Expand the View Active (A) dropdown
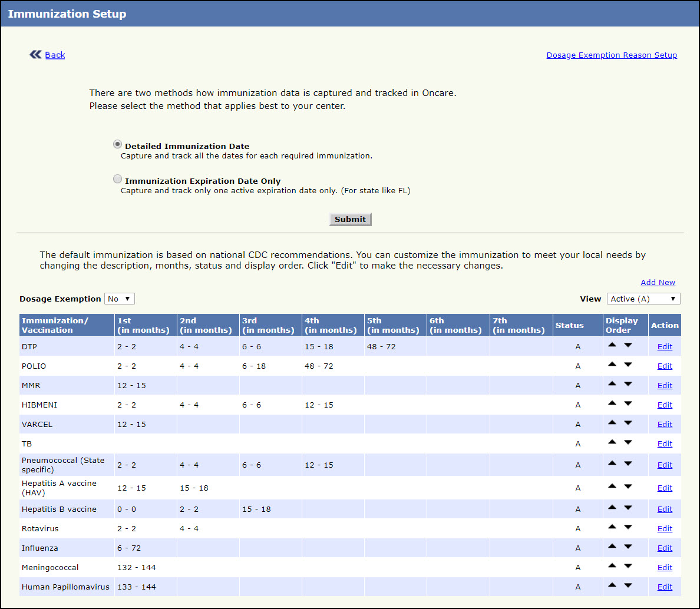Screen dimensions: 700x609 click(643, 299)
